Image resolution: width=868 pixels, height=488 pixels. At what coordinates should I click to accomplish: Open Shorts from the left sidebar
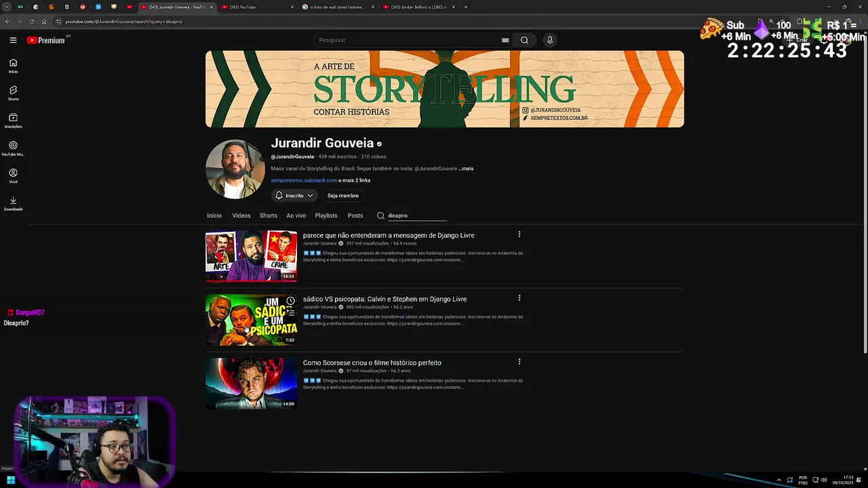coord(13,93)
